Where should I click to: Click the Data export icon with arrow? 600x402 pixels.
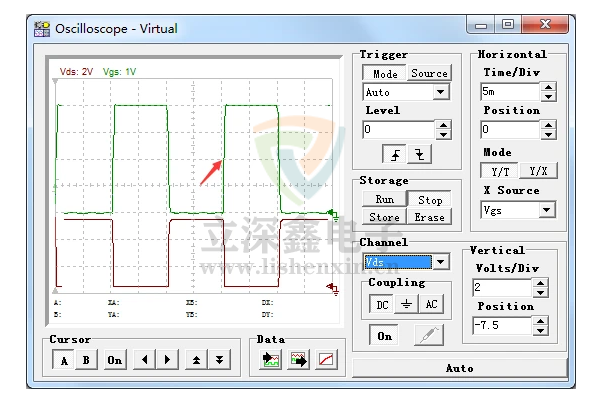point(298,360)
